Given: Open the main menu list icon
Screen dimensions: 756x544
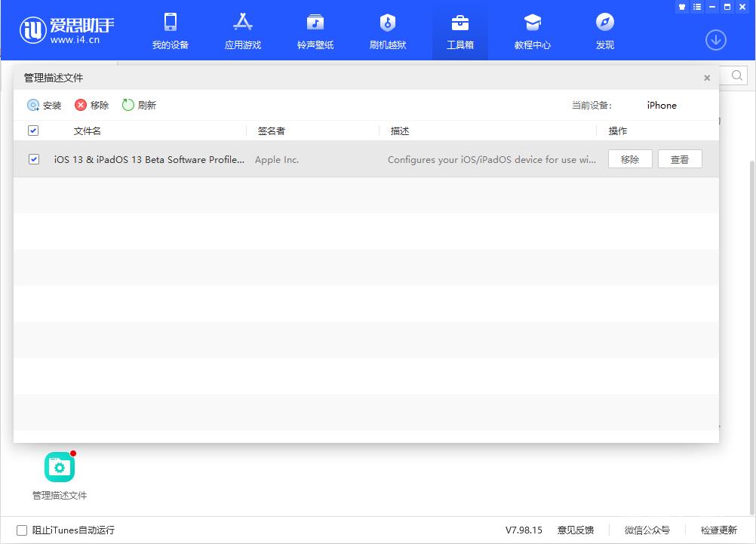Looking at the screenshot, I should click(698, 7).
